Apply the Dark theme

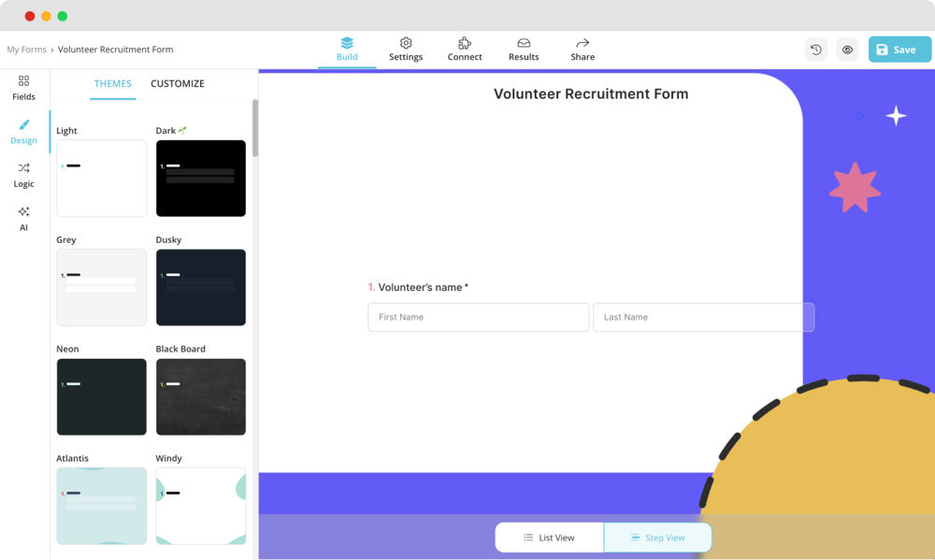pyautogui.click(x=201, y=179)
